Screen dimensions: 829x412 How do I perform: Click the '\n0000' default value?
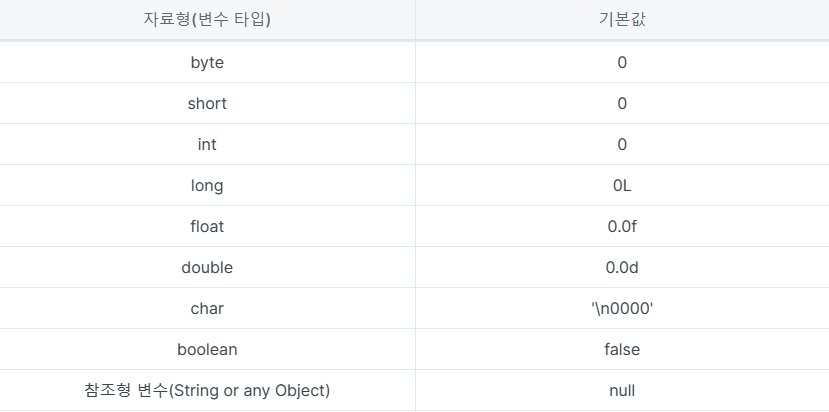click(622, 308)
